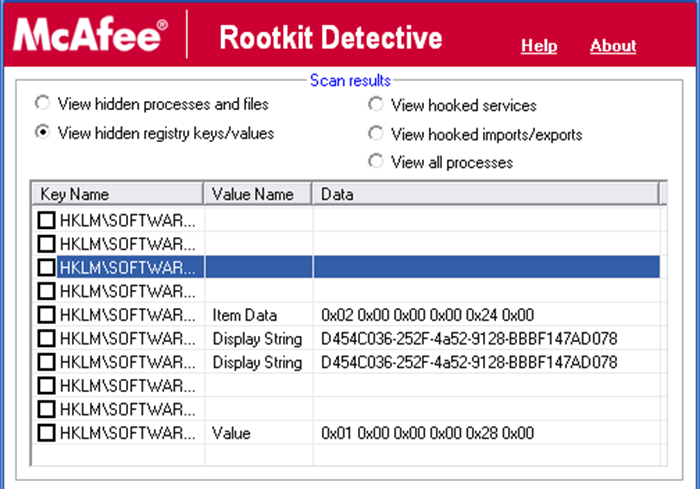Select HKLM\SOFTWAR... key in Item Data row
Image resolution: width=700 pixels, height=489 pixels.
(128, 315)
